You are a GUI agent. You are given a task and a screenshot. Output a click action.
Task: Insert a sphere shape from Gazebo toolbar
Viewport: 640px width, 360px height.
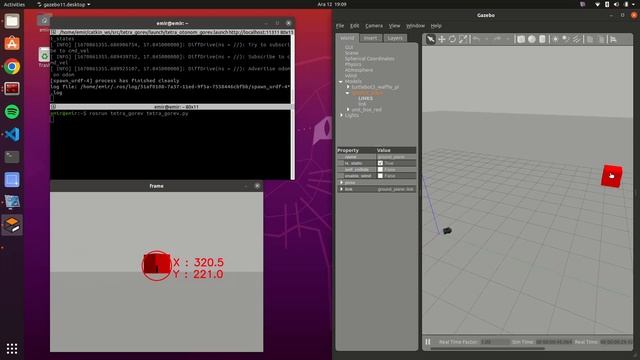pos(531,39)
